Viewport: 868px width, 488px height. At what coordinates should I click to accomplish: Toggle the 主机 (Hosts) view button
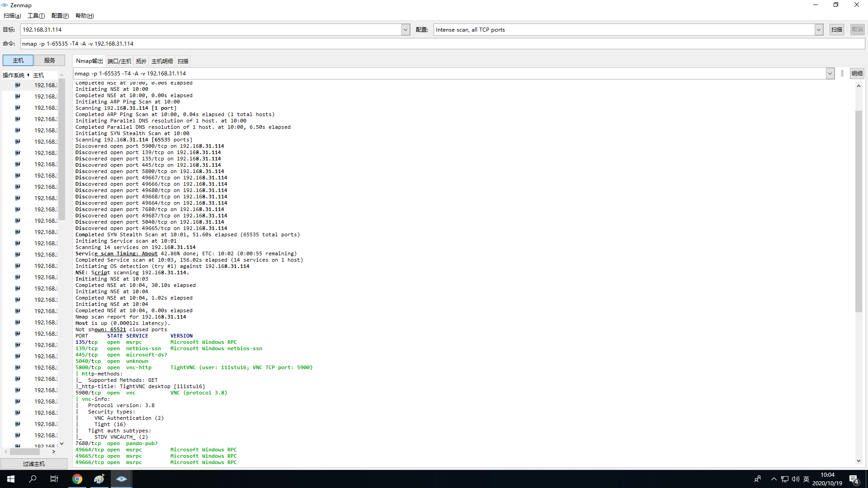pyautogui.click(x=18, y=61)
